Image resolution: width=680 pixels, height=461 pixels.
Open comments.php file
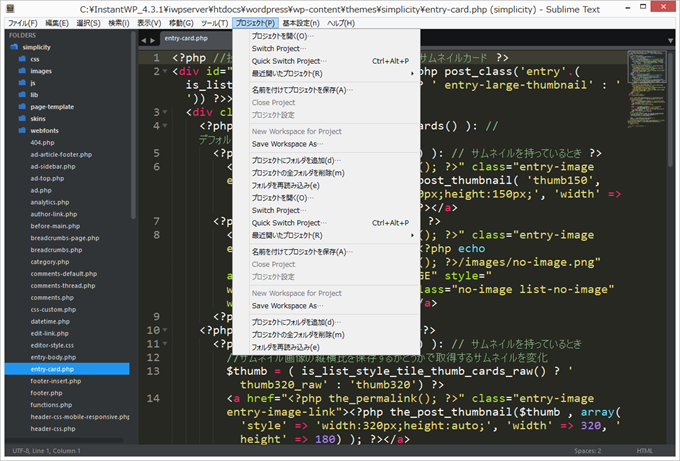tap(52, 298)
